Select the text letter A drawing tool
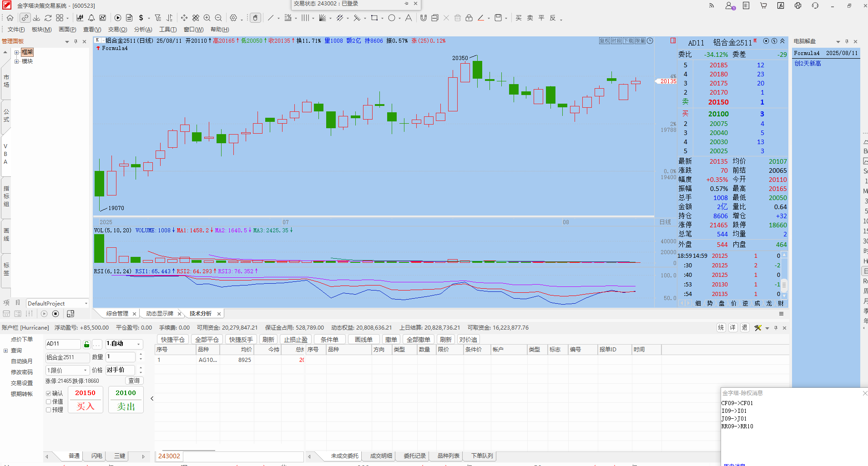This screenshot has height=466, width=868. tap(409, 18)
